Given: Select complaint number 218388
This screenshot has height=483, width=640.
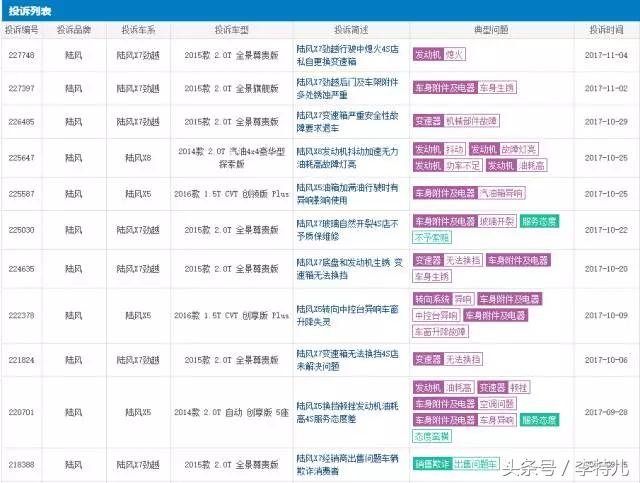Looking at the screenshot, I should 22,465.
